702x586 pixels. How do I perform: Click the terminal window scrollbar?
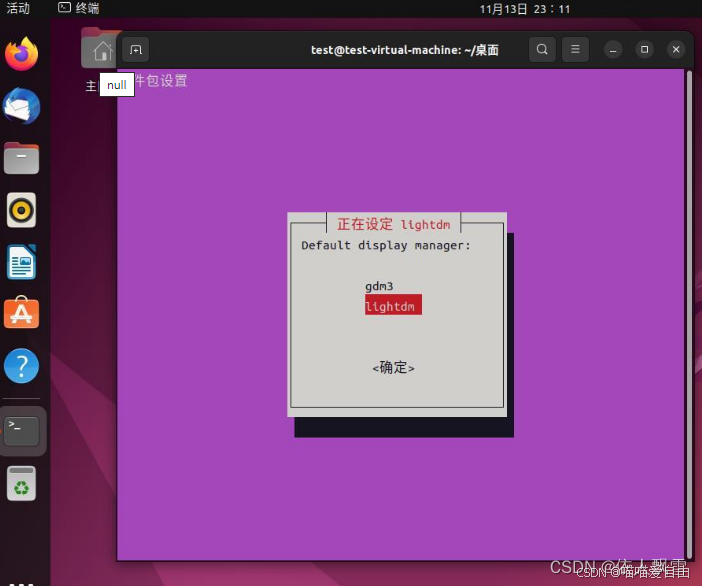(689, 313)
